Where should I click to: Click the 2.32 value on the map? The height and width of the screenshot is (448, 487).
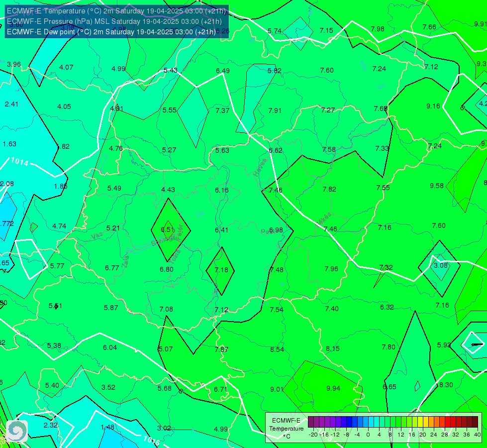[50, 425]
